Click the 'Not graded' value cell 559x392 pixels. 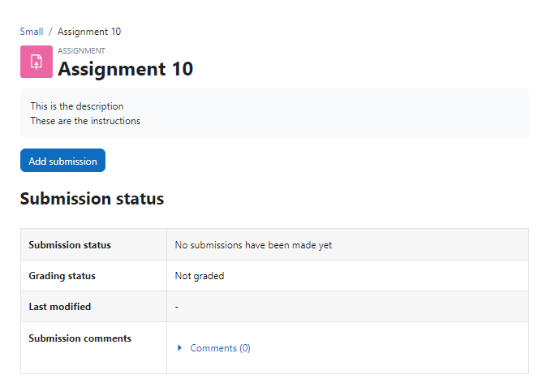pyautogui.click(x=347, y=276)
